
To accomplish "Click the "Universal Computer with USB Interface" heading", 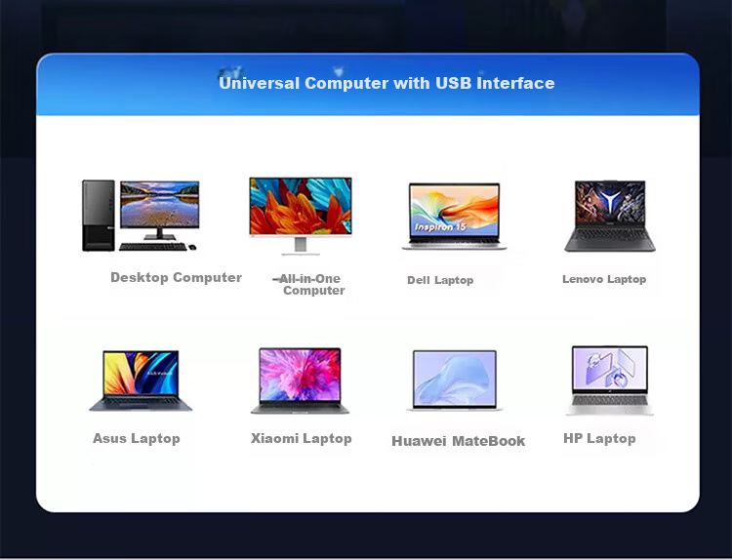I will (x=386, y=83).
